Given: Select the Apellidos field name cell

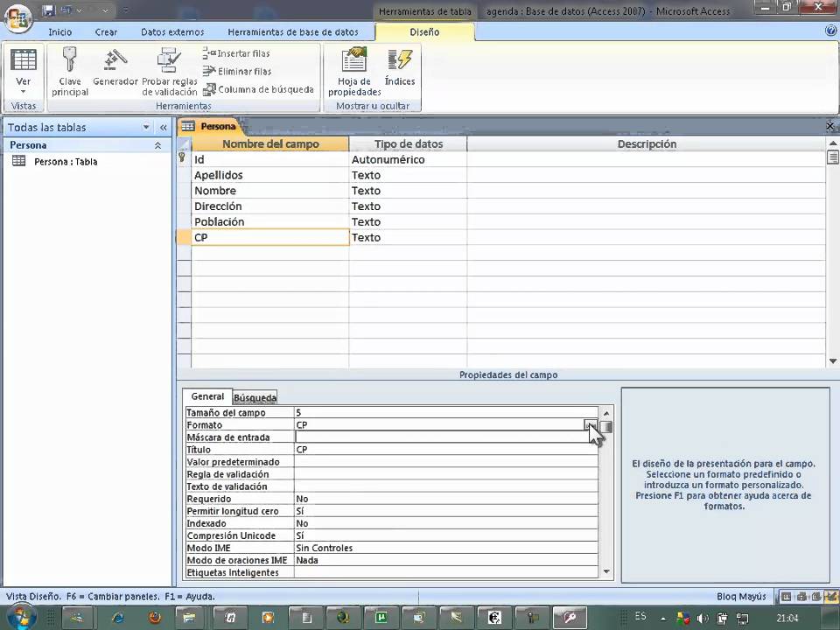Looking at the screenshot, I should coord(270,175).
